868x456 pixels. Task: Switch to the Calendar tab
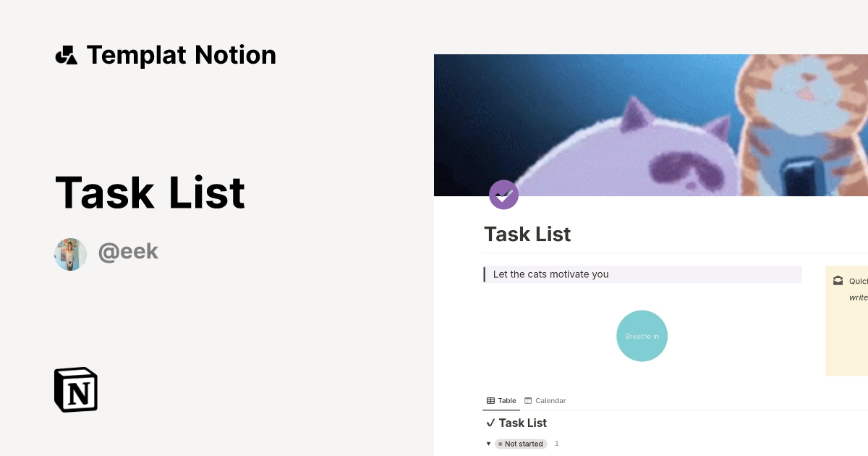[545, 400]
